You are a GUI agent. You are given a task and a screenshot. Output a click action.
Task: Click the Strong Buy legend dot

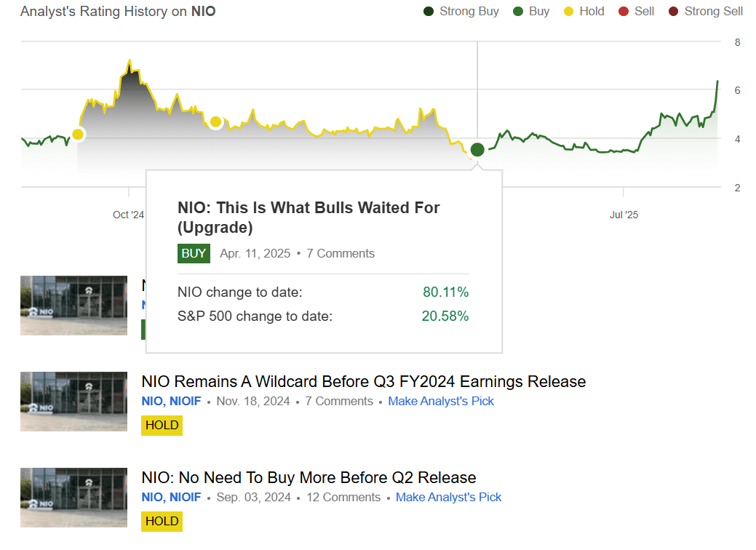(428, 11)
